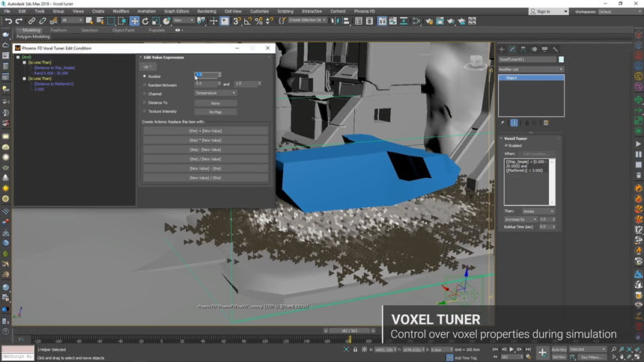The image size is (644, 362).
Task: Toggle the Enabled checkbox in Voxel Tuner
Action: [506, 145]
